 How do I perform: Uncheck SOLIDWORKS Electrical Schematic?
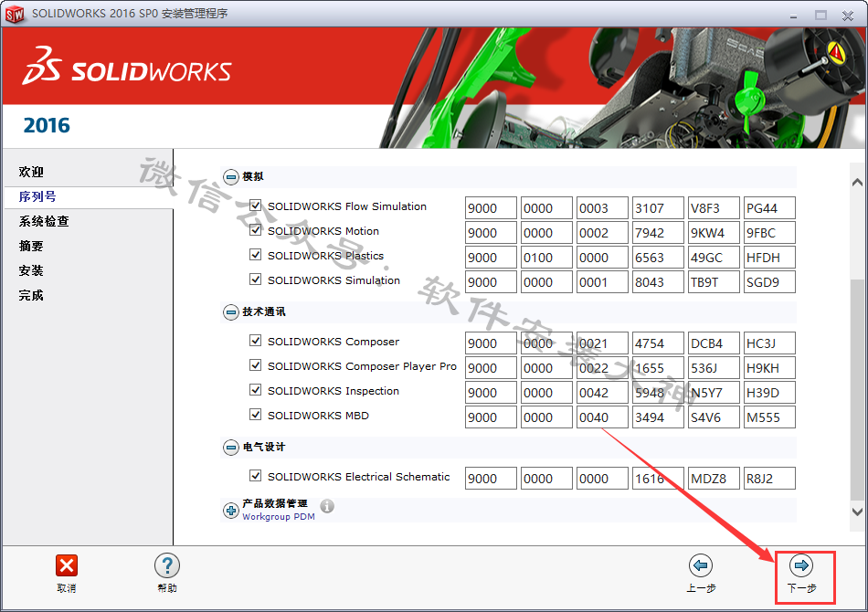[x=255, y=475]
